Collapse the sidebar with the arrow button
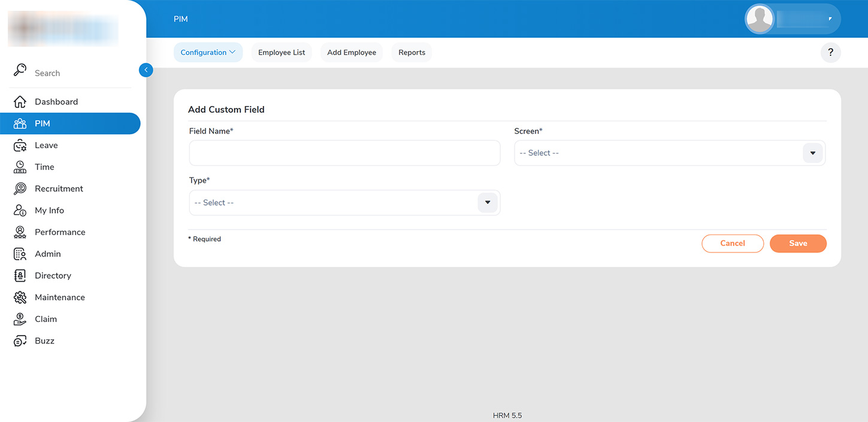This screenshot has height=422, width=868. [x=146, y=70]
